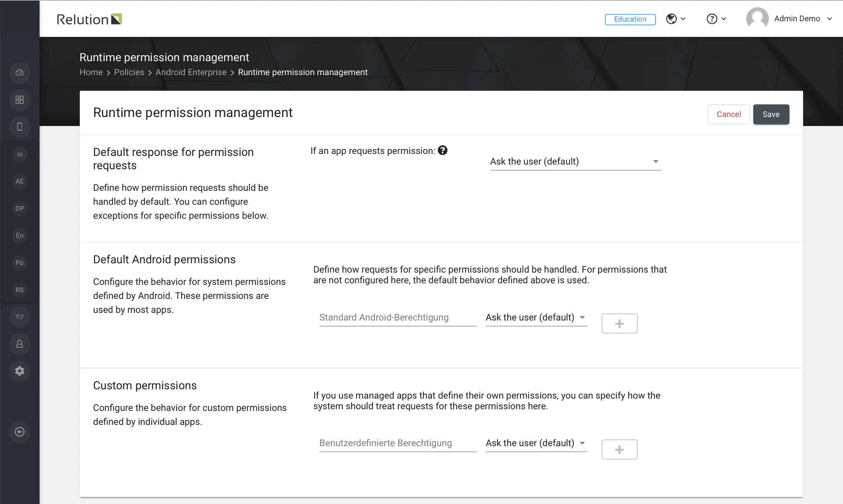
Task: Select the 'AE' Android Enterprise sidebar item
Action: [20, 182]
